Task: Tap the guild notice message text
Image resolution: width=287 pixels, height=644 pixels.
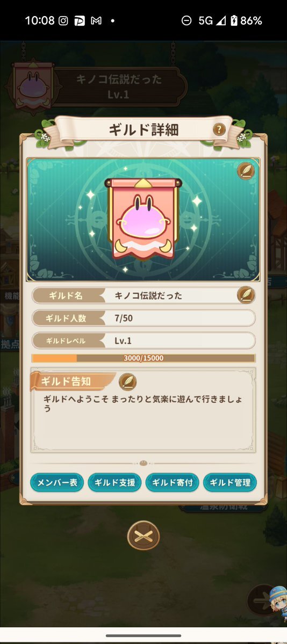Action: 142,403
